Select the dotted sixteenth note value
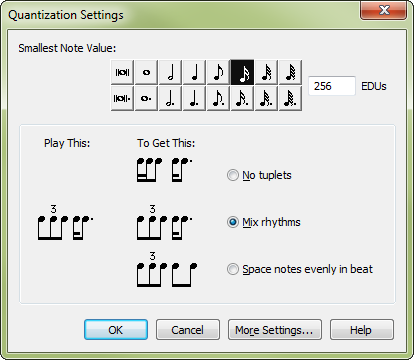 pos(242,98)
